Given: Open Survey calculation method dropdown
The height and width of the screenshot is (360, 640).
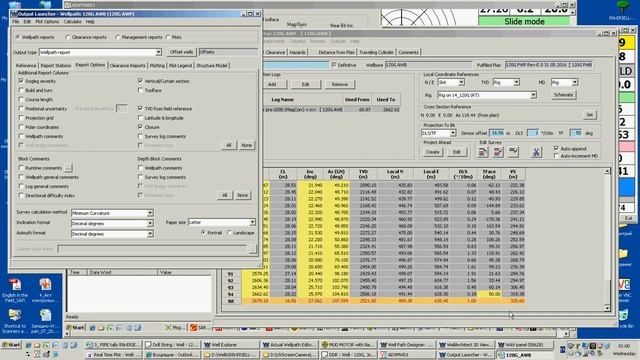Looking at the screenshot, I should [150, 213].
